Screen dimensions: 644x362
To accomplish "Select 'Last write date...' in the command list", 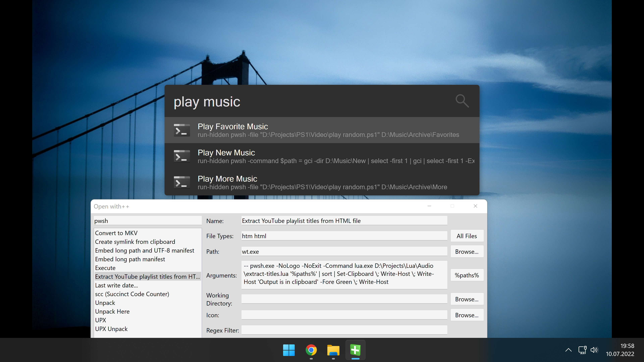I will (117, 285).
